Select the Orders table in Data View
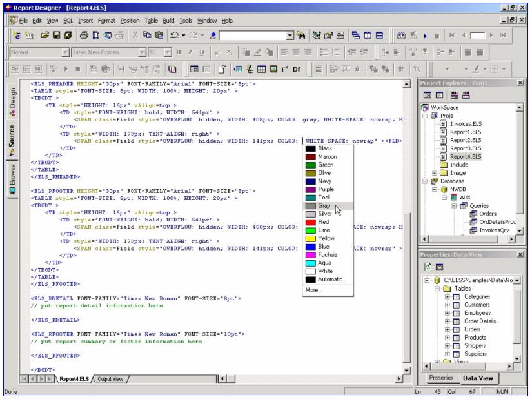The image size is (532, 399). 472,329
